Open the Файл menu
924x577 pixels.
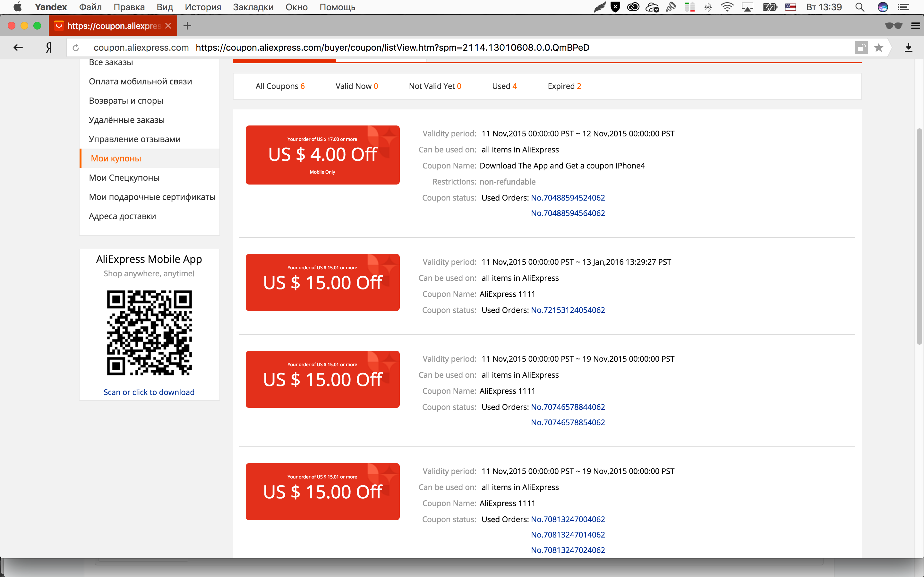click(90, 7)
